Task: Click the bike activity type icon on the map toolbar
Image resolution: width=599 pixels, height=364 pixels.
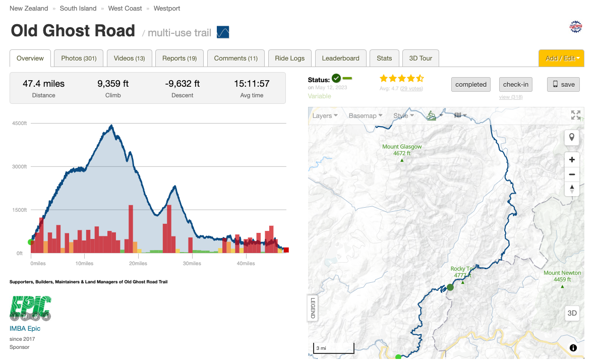Action: tap(432, 115)
